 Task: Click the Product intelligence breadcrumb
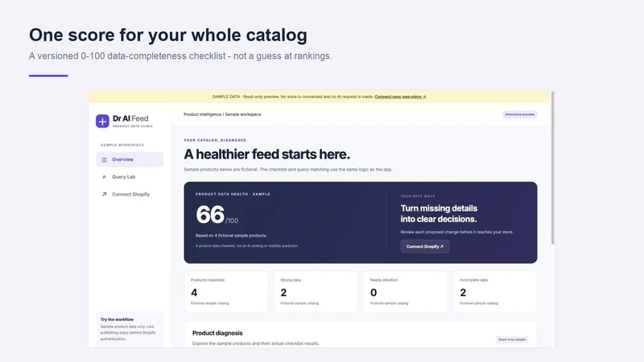tap(202, 114)
